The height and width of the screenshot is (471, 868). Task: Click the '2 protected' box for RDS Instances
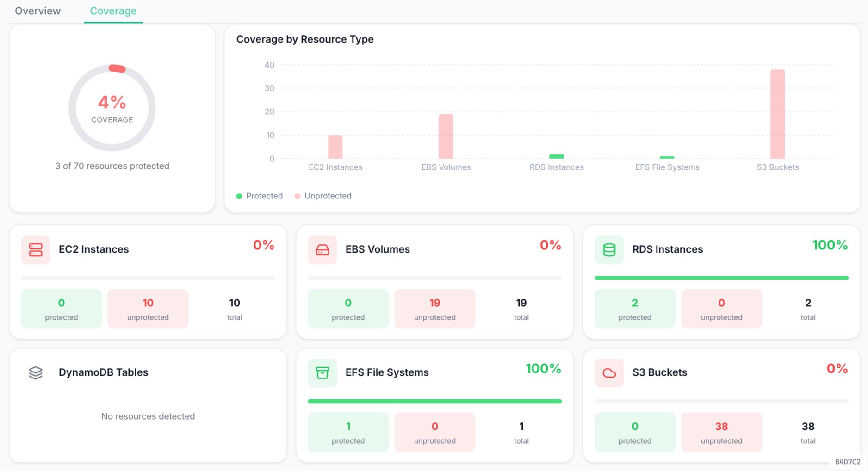635,309
